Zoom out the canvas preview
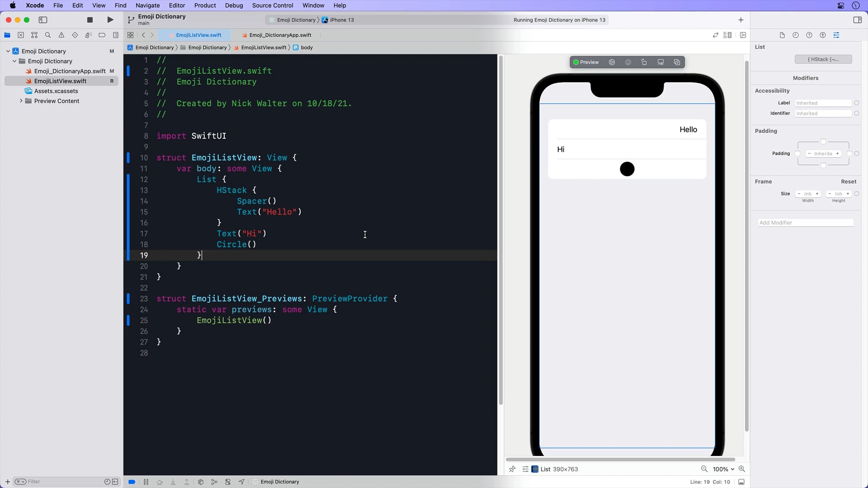The height and width of the screenshot is (488, 868). tap(704, 469)
